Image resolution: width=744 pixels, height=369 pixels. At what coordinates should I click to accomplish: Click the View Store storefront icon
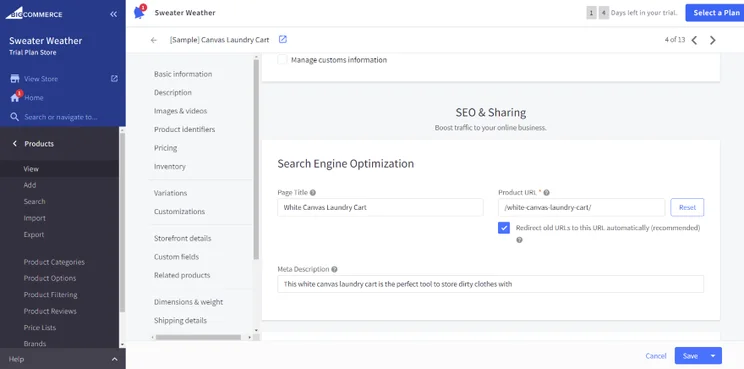[15, 79]
